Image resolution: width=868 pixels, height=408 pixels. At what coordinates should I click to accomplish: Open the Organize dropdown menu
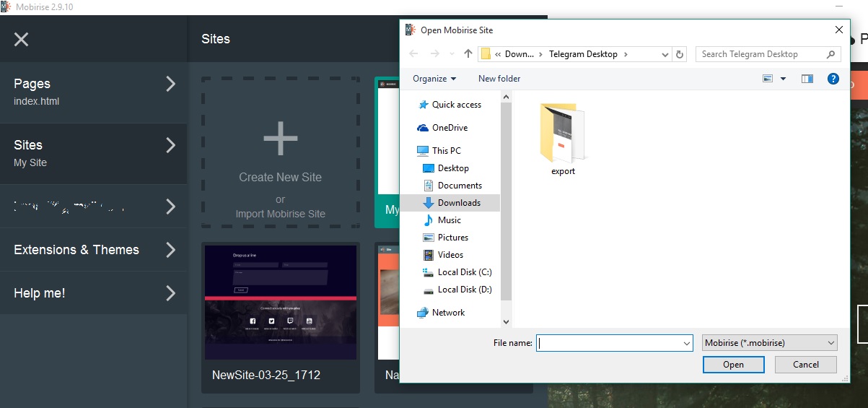click(x=434, y=79)
